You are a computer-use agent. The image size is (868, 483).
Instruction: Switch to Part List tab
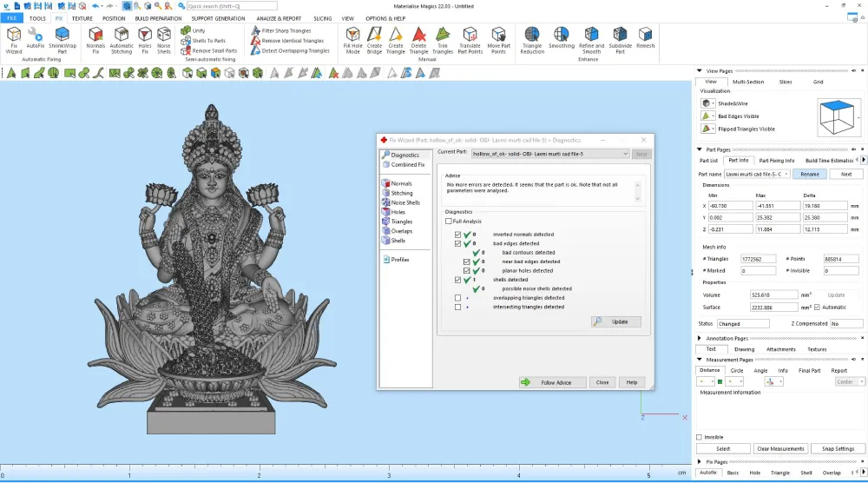coord(708,161)
